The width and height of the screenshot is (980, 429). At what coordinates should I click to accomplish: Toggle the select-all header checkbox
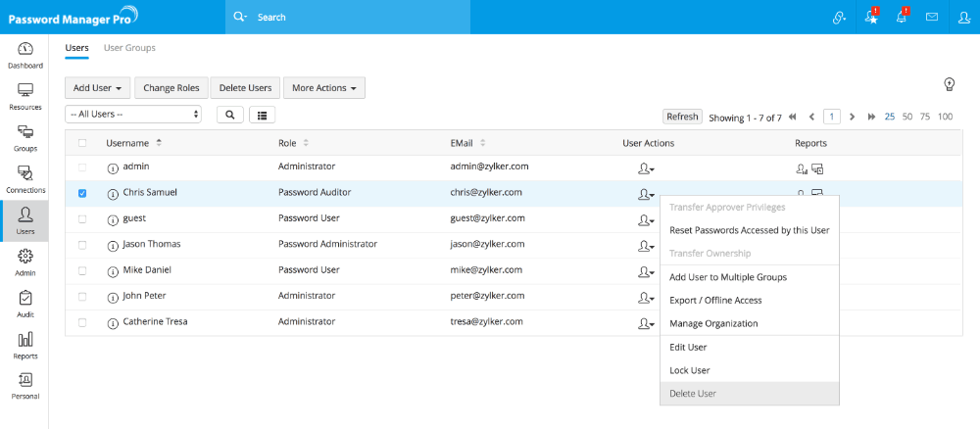click(82, 144)
